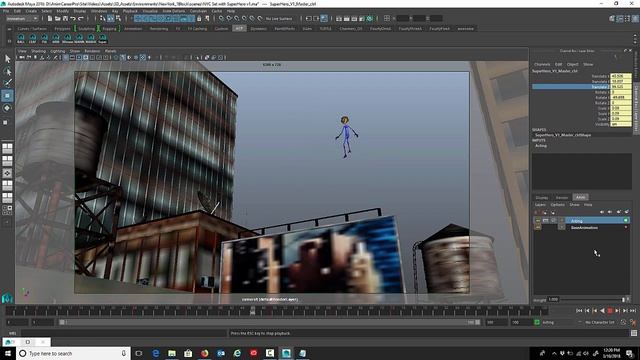Switch to Display layer tab
Image resolution: width=640 pixels, height=360 pixels.
[x=542, y=198]
